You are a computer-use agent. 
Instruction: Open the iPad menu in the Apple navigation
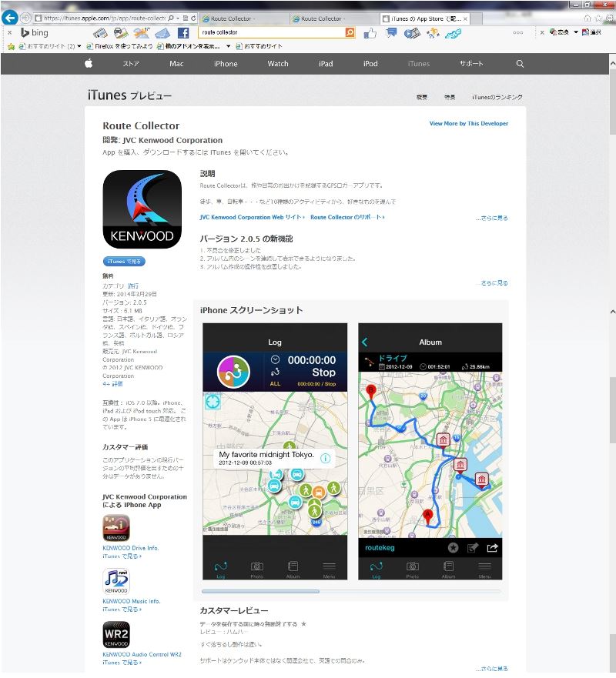pos(326,64)
